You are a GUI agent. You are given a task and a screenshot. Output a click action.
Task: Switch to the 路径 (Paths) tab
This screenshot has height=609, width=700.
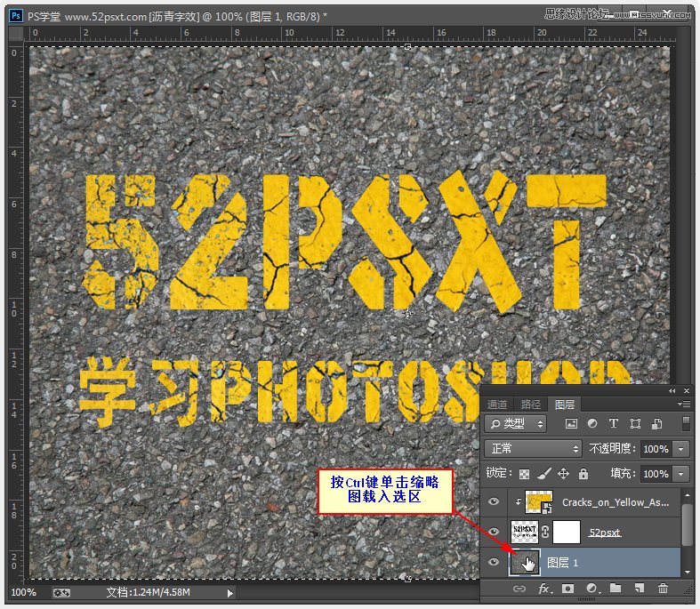click(531, 405)
